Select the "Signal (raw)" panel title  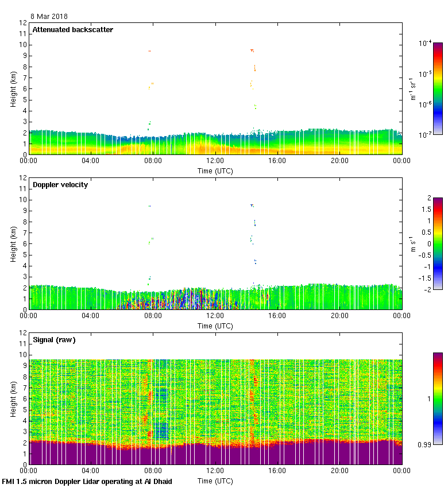pos(54,340)
